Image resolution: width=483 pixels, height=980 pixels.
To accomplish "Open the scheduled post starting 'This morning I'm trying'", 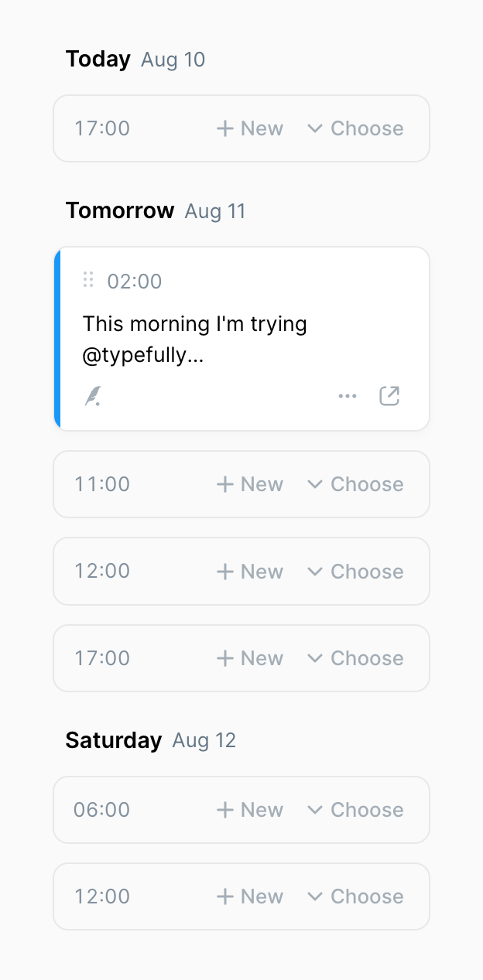I will point(195,339).
